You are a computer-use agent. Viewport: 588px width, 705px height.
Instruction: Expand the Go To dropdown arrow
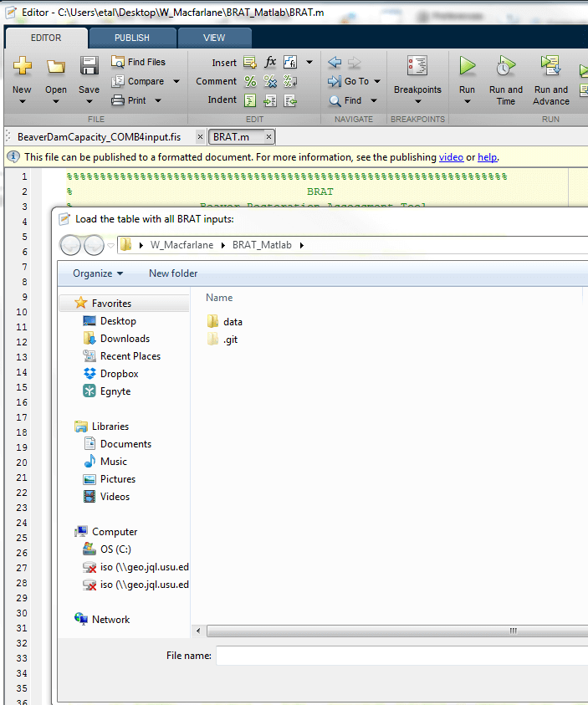(x=377, y=81)
